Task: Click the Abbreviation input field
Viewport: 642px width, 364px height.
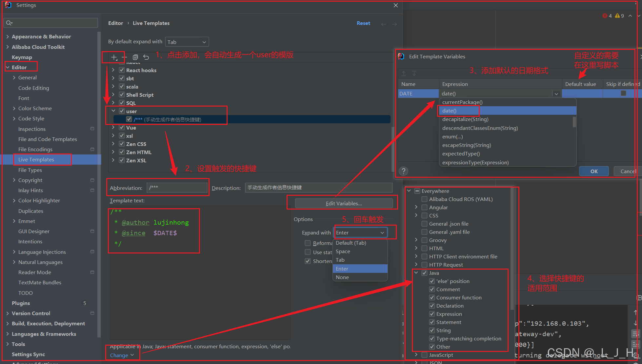Action: (x=177, y=188)
